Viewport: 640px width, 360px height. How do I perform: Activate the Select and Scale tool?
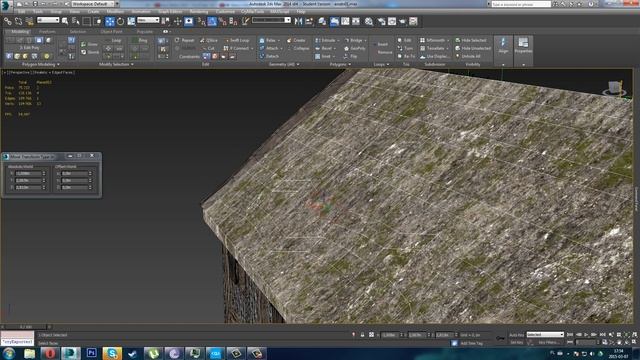131,21
